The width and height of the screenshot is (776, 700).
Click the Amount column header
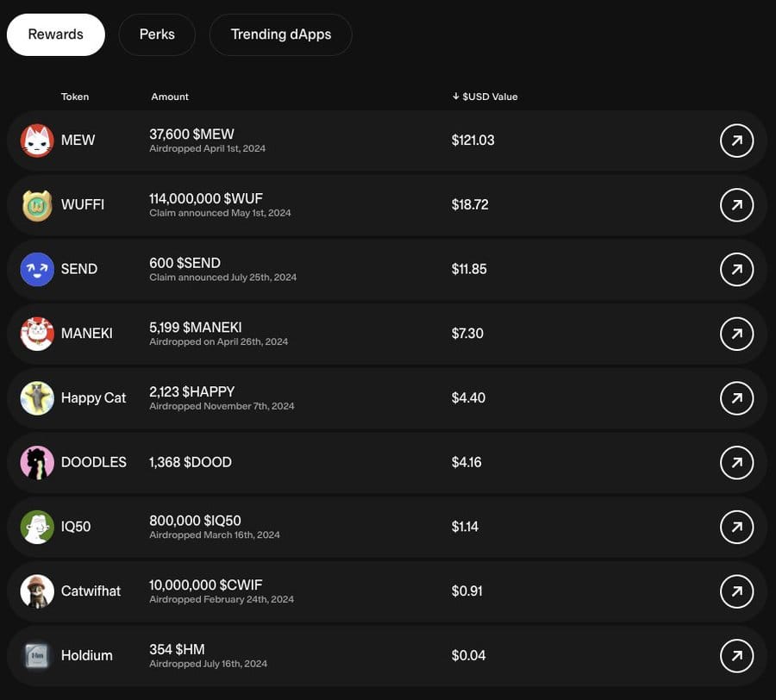(170, 97)
